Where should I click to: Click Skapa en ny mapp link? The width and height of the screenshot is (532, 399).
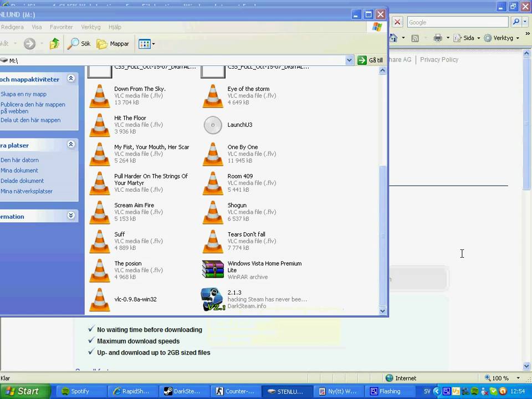23,94
